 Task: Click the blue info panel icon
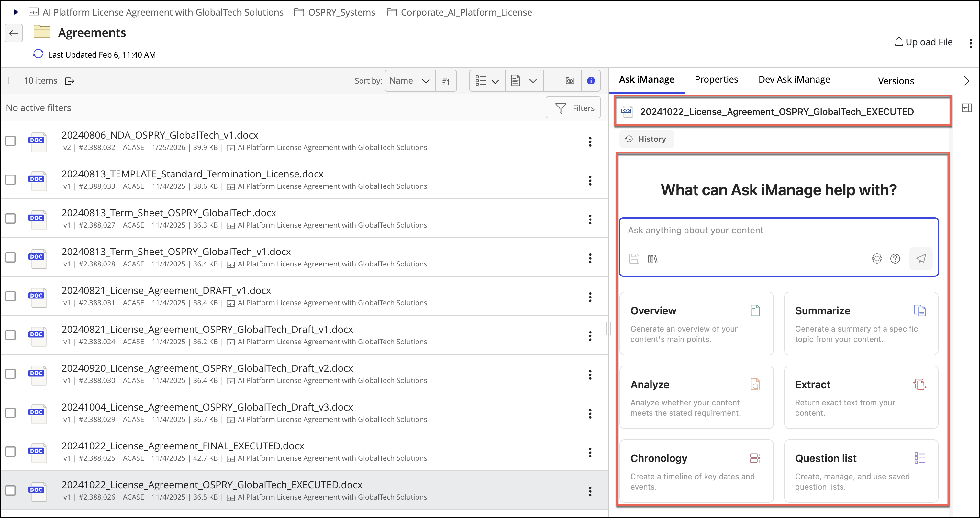point(590,81)
